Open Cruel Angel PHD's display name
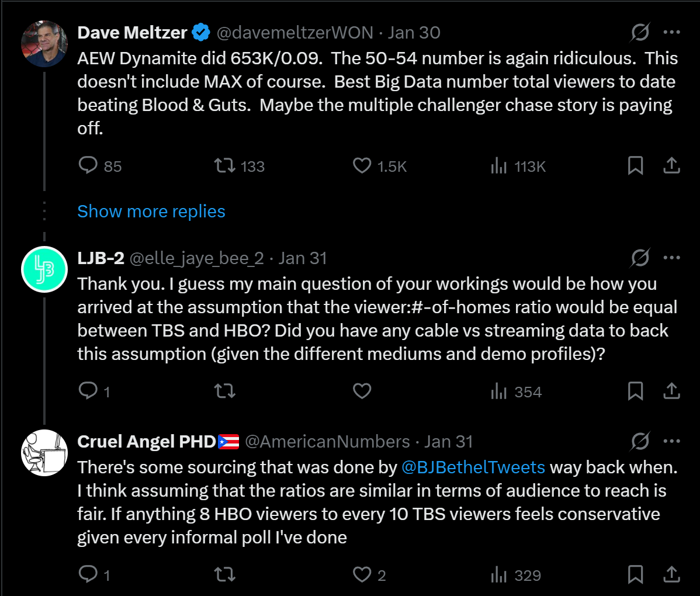The image size is (700, 596). click(x=147, y=442)
